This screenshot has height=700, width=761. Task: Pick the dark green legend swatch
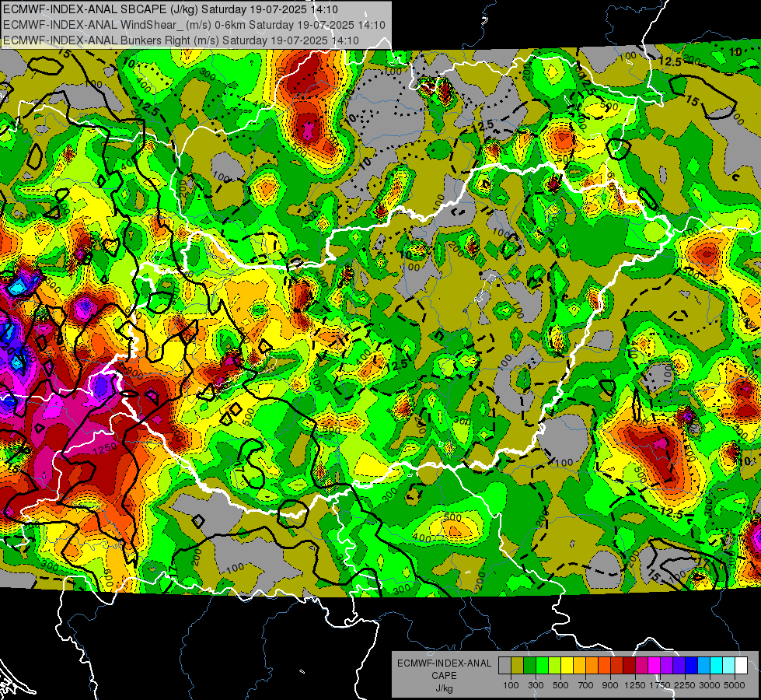pyautogui.click(x=529, y=666)
